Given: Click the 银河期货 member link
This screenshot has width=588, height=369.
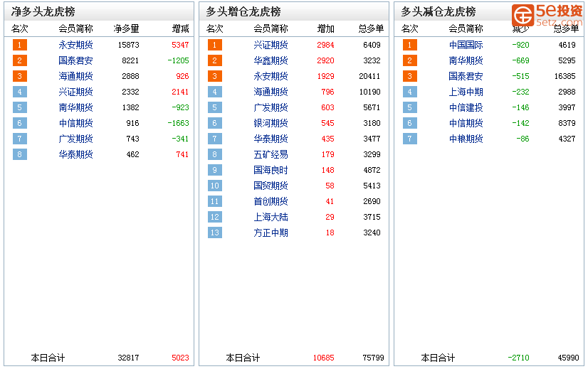Looking at the screenshot, I should [271, 123].
